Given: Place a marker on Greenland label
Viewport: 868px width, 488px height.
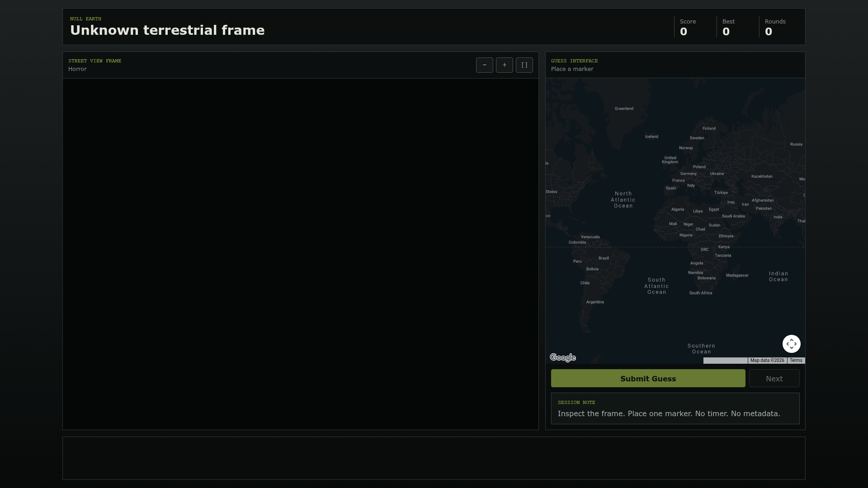Looking at the screenshot, I should pos(624,108).
